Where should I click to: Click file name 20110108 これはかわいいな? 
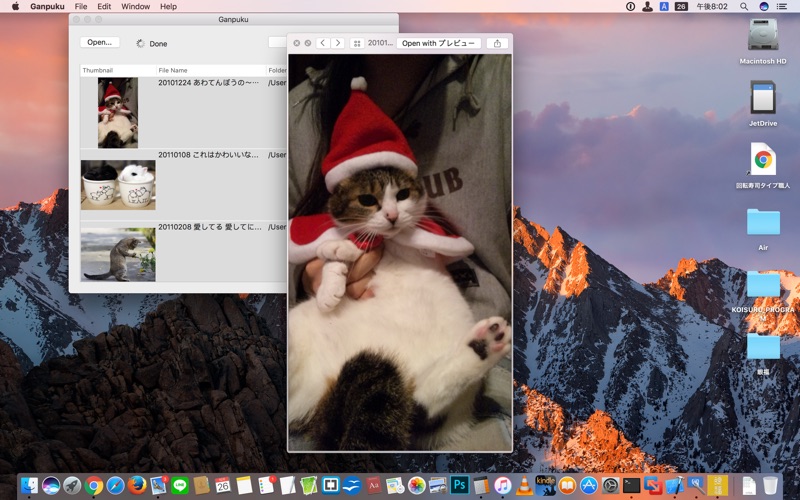(x=208, y=155)
